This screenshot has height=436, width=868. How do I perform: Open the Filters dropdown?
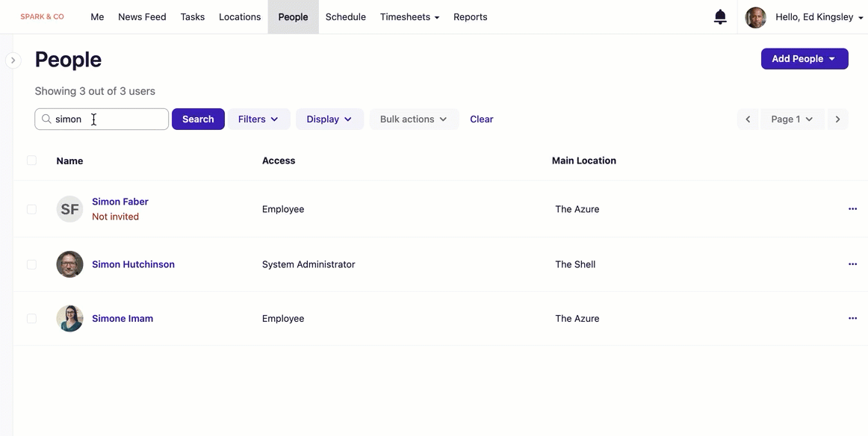(258, 119)
